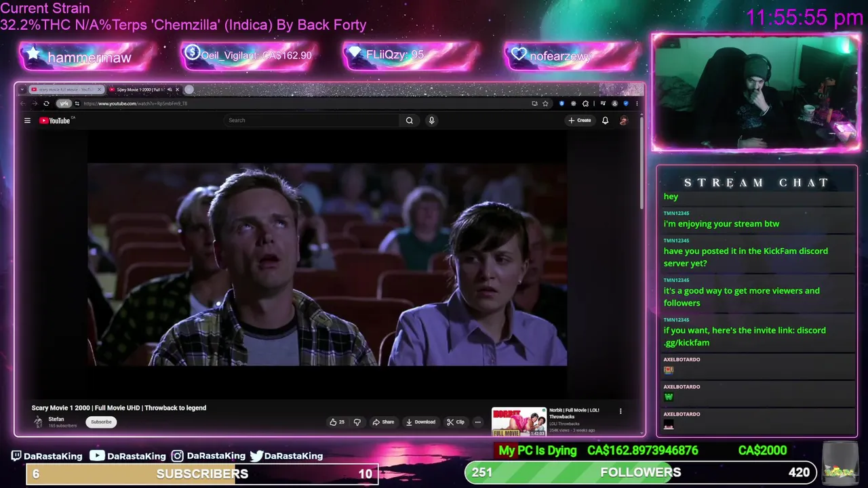Like the video with thumbs up

click(337, 422)
